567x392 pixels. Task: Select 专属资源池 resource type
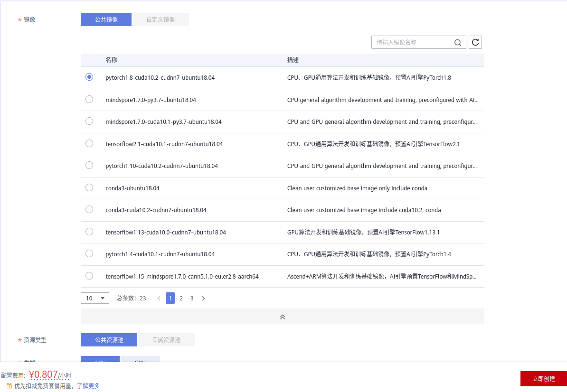click(x=166, y=340)
